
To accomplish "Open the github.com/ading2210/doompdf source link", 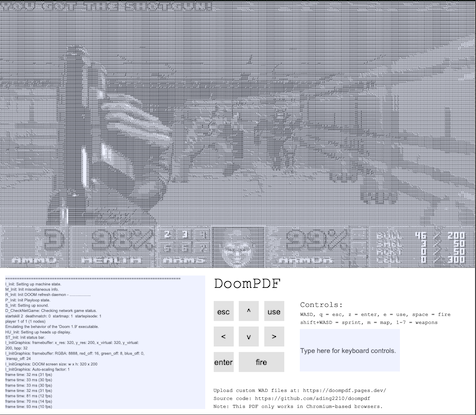I will point(312,398).
